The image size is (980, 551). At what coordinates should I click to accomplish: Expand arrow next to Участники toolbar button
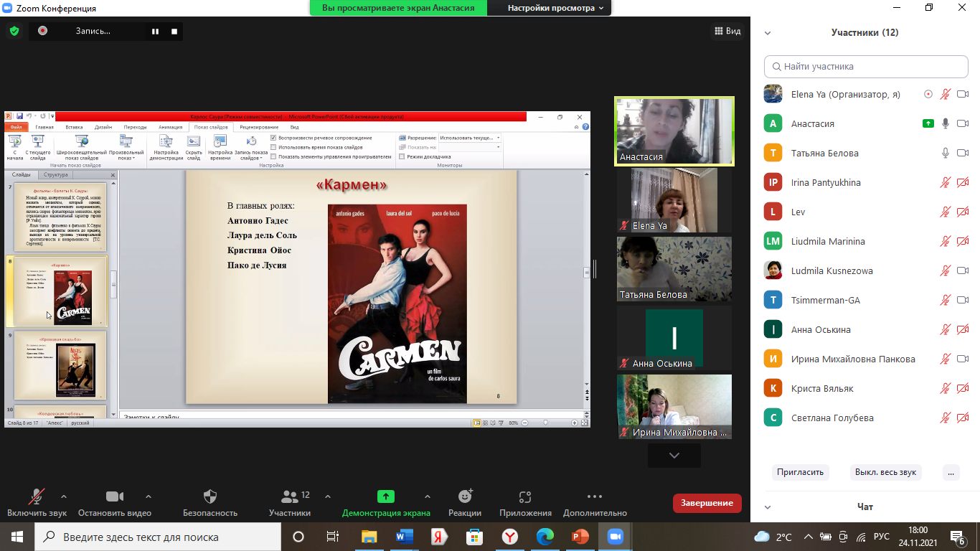tap(328, 496)
